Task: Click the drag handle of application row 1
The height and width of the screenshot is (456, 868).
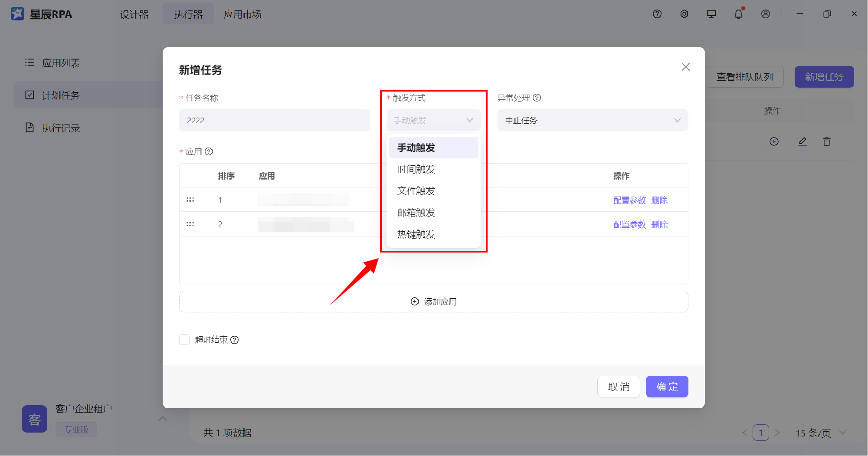Action: (190, 200)
